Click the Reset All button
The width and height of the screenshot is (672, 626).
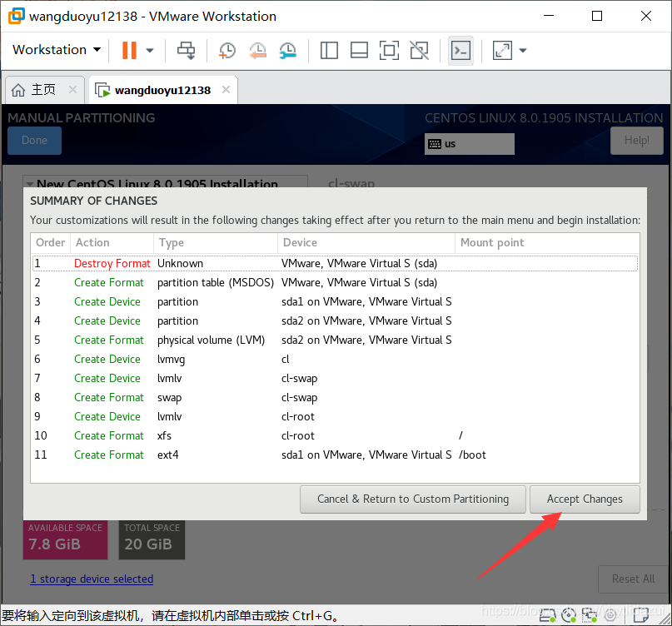coord(633,579)
